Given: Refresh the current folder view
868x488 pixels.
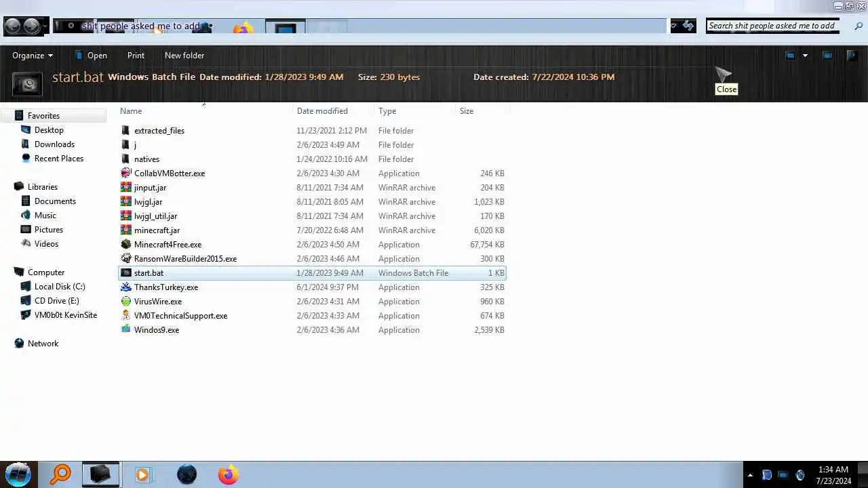Looking at the screenshot, I should coord(689,26).
